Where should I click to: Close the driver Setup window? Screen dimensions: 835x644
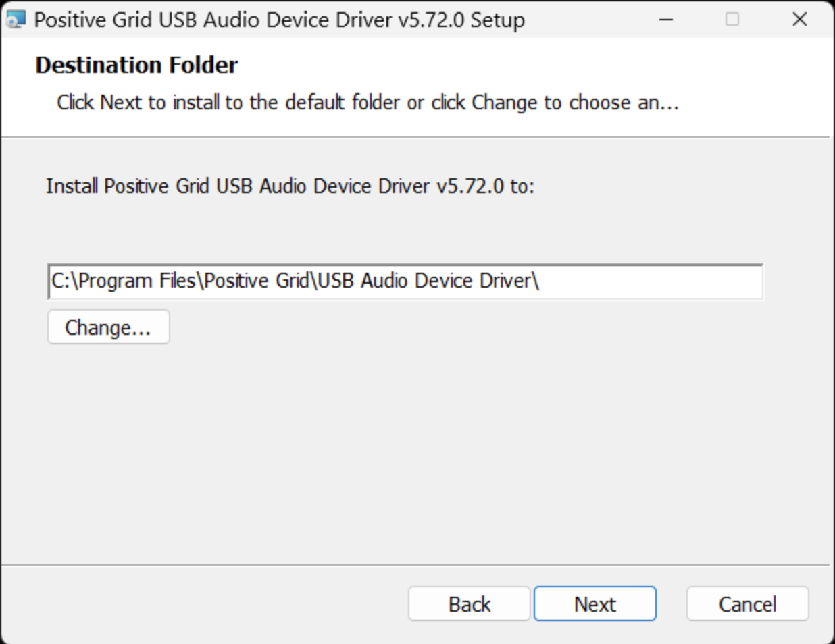tap(800, 20)
